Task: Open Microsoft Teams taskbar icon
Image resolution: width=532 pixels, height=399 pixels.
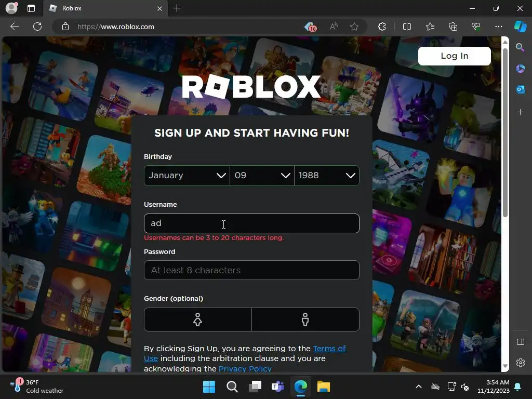Action: [277, 387]
